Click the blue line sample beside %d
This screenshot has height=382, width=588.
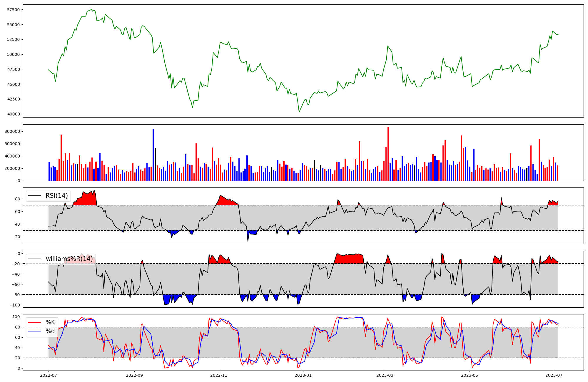[34, 331]
